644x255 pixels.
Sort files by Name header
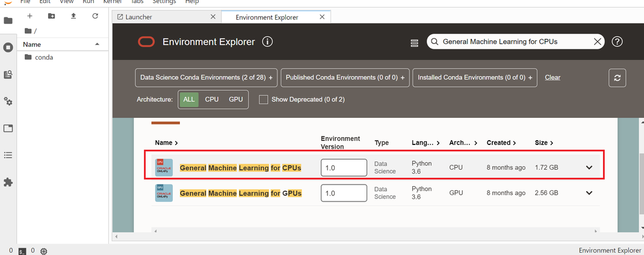click(63, 45)
